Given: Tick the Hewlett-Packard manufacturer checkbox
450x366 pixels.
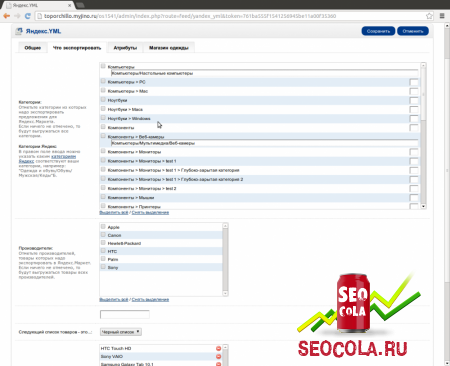Looking at the screenshot, I should click(x=103, y=242).
